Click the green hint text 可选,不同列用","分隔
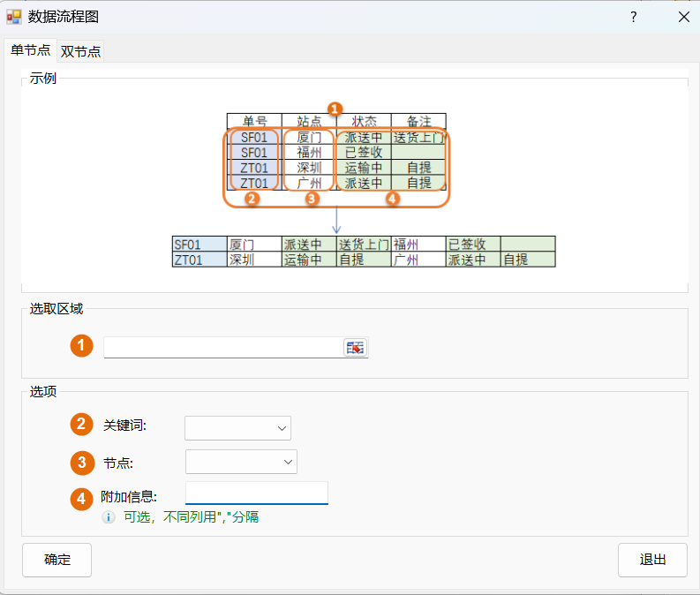This screenshot has height=595, width=700. point(191,517)
